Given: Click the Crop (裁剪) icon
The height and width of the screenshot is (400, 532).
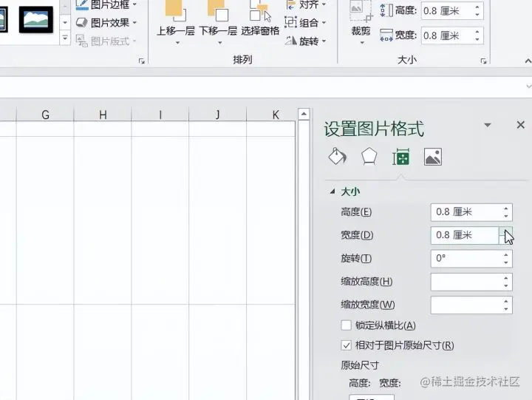Looking at the screenshot, I should point(361,12).
